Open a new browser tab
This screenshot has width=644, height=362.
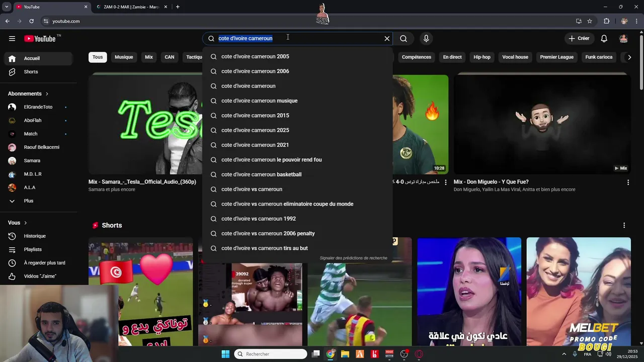point(178,7)
